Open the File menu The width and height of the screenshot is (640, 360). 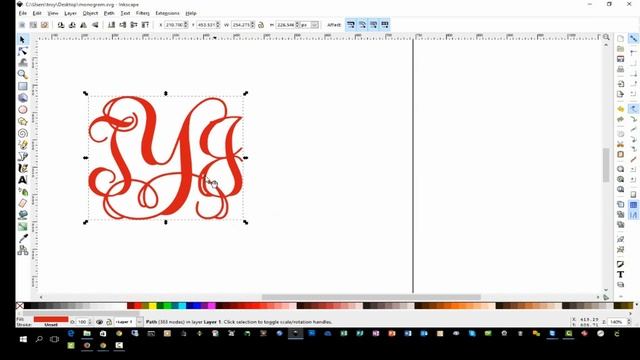pos(22,13)
